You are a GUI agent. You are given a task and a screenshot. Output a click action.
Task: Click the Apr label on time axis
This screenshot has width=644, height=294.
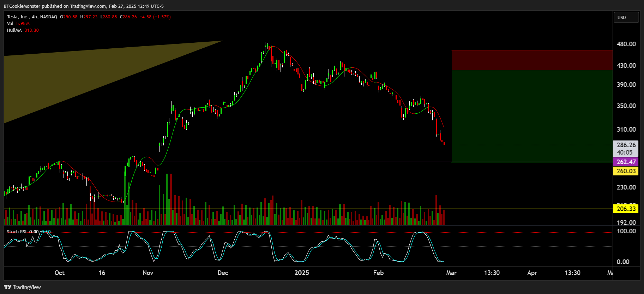click(532, 273)
